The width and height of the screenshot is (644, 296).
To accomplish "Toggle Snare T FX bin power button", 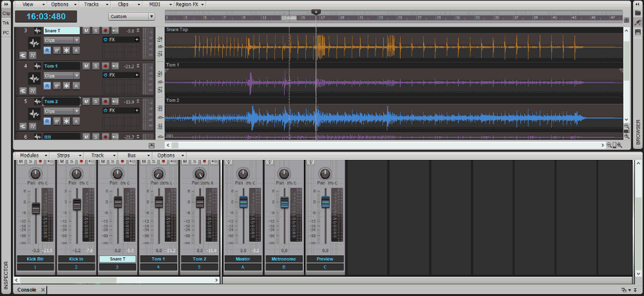I will point(106,40).
